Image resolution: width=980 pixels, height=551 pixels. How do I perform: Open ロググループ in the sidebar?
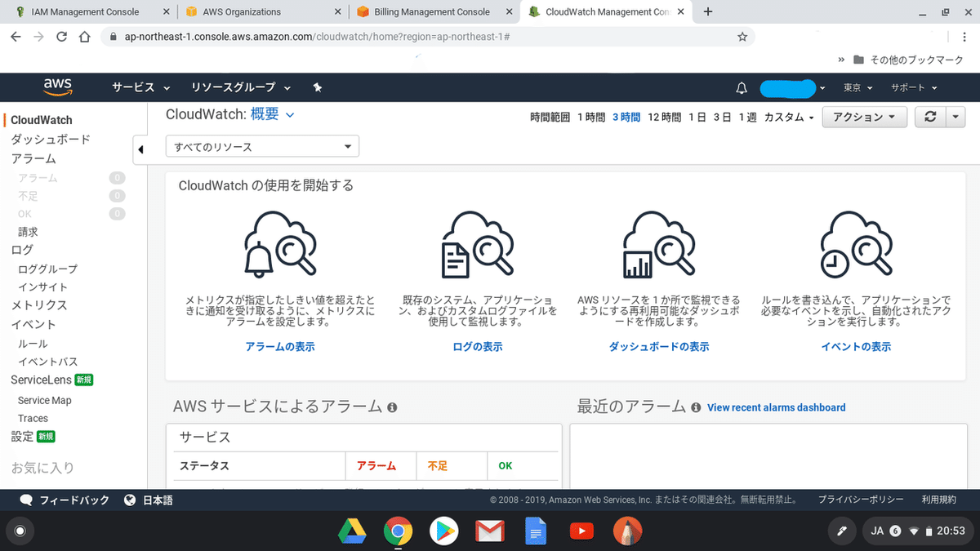click(x=48, y=269)
